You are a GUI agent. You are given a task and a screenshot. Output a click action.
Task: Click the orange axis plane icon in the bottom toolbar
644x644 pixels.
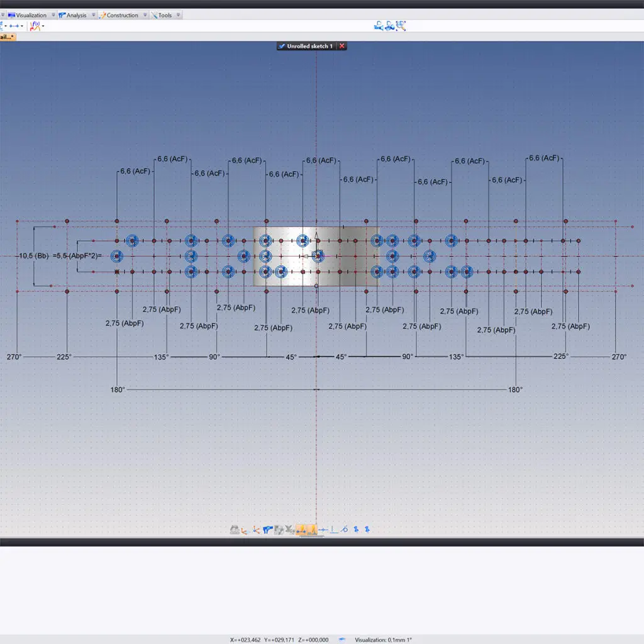[x=245, y=530]
